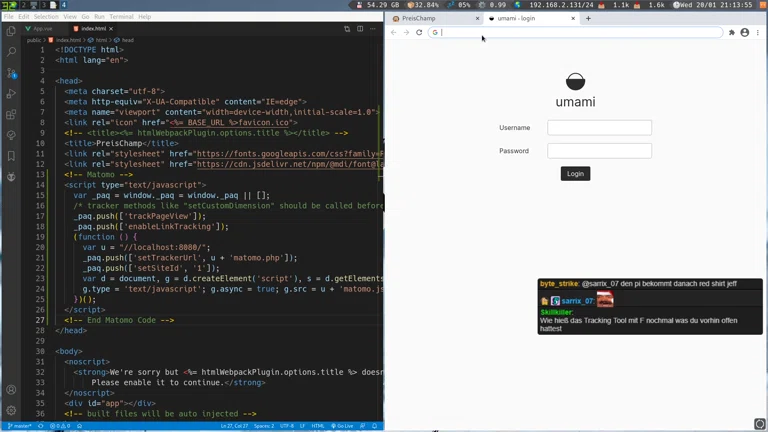Open the HTML language mode selector
The width and height of the screenshot is (768, 432).
point(318,426)
